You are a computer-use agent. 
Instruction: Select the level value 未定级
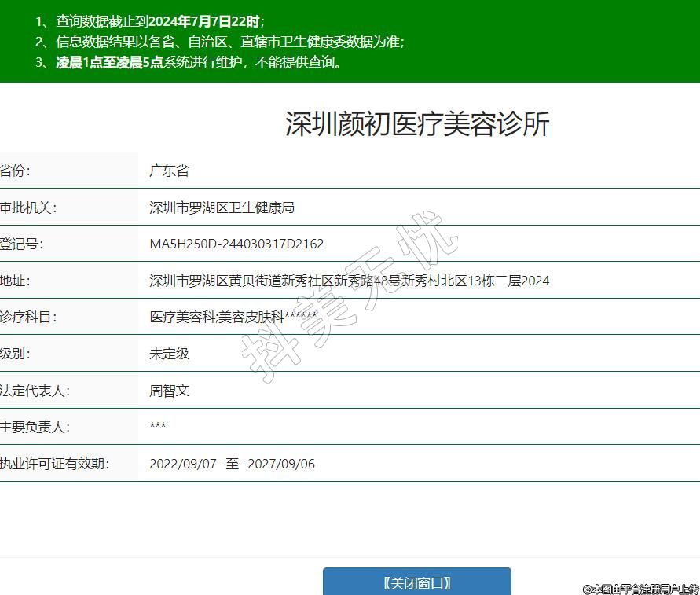[x=169, y=354]
